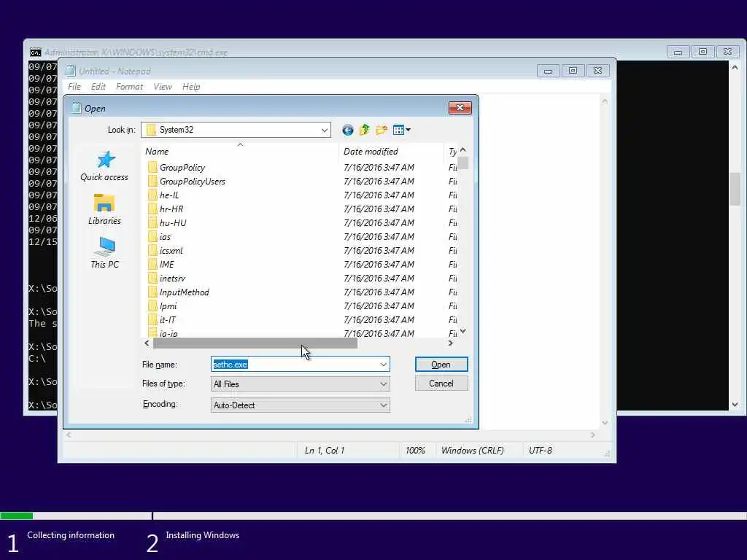Click the setup progress bar
The height and width of the screenshot is (560, 747).
click(x=373, y=516)
